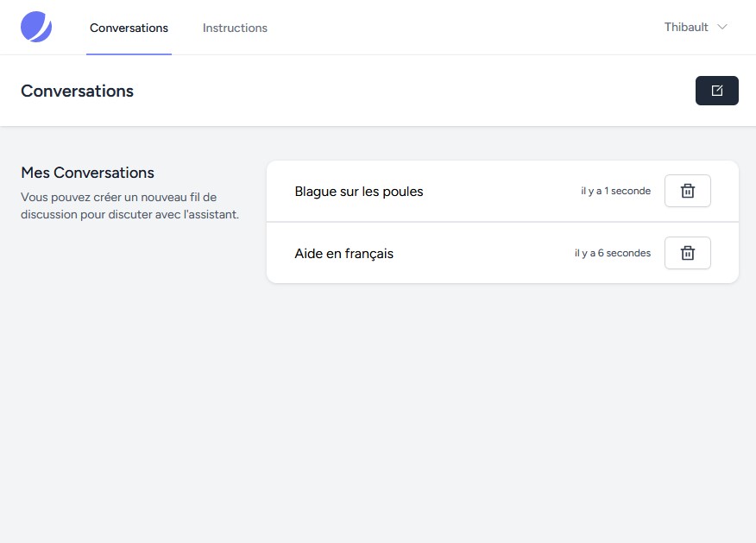Start a new conversation with compose icon
This screenshot has height=543, width=756.
[x=717, y=90]
